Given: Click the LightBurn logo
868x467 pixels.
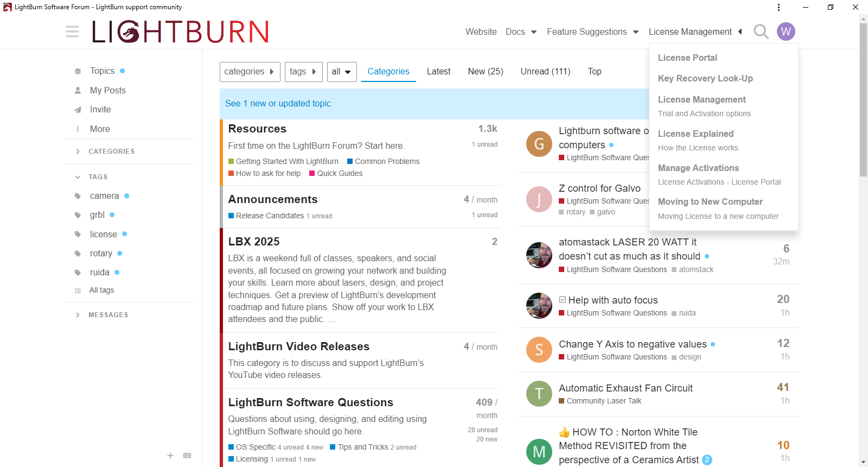Looking at the screenshot, I should coord(180,31).
